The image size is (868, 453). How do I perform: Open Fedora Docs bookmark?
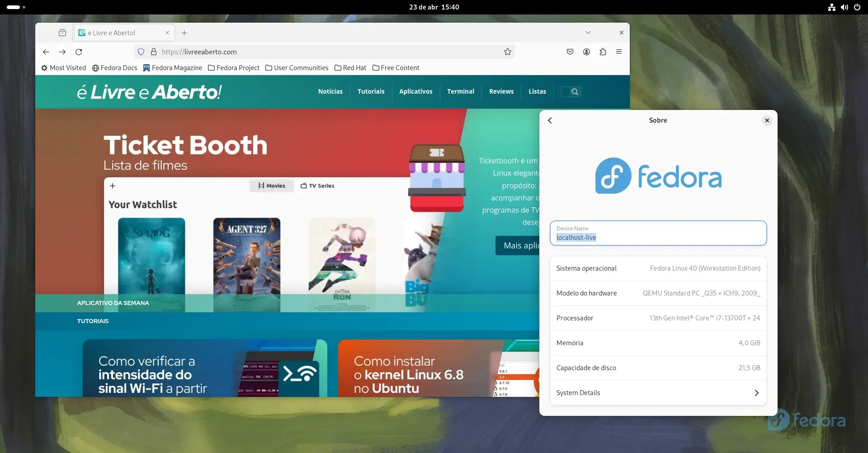114,68
